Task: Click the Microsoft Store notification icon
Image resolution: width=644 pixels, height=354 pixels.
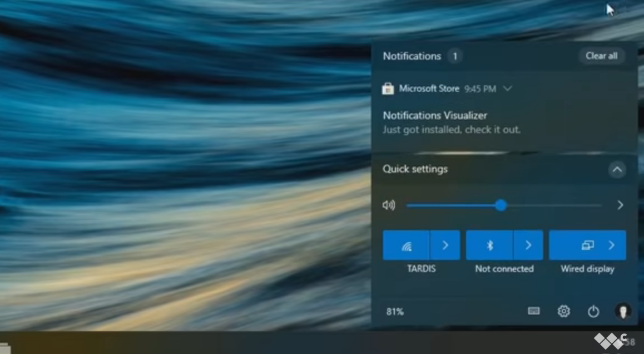Action: 388,88
